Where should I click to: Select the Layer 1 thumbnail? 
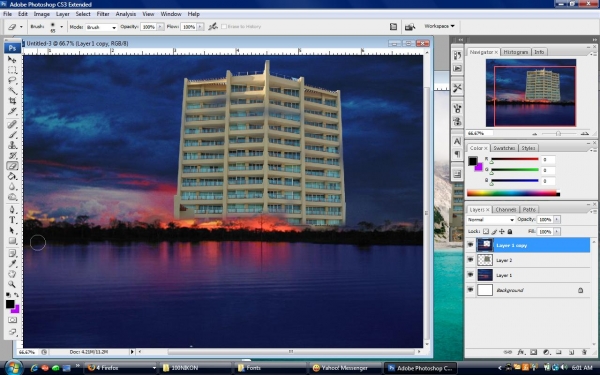tap(485, 275)
